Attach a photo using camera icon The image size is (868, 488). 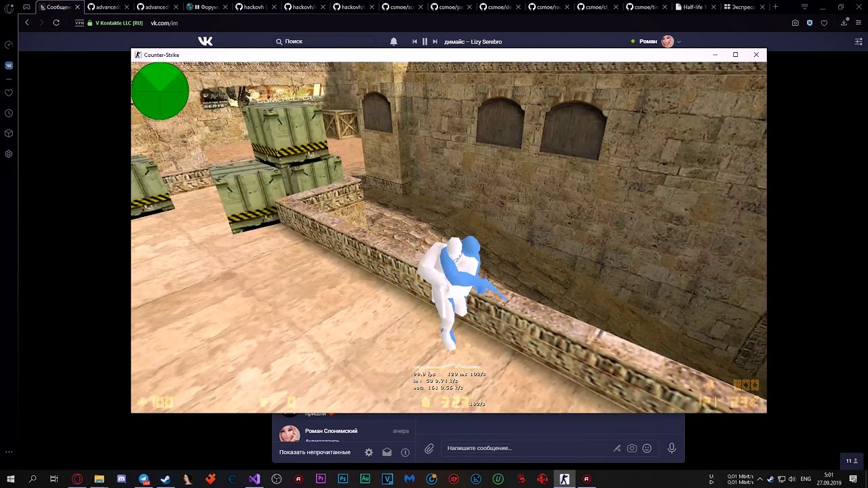pos(632,448)
